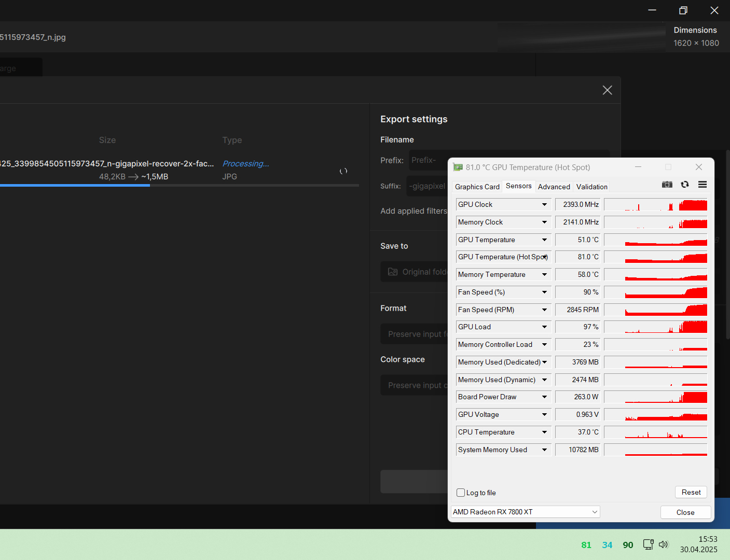Open the Color space Preserve input dropdown
730x560 pixels.
[414, 385]
